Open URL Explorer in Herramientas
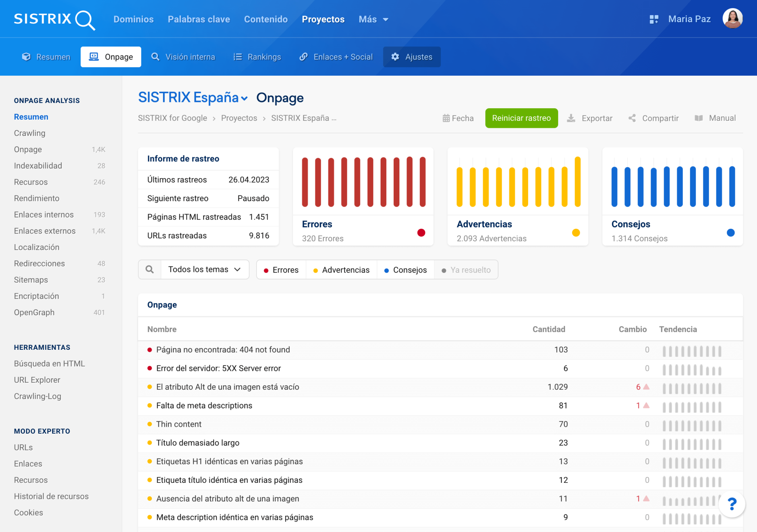 pyautogui.click(x=37, y=380)
